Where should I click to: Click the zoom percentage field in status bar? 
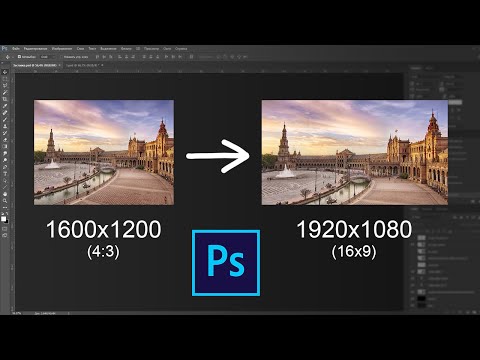click(x=16, y=313)
